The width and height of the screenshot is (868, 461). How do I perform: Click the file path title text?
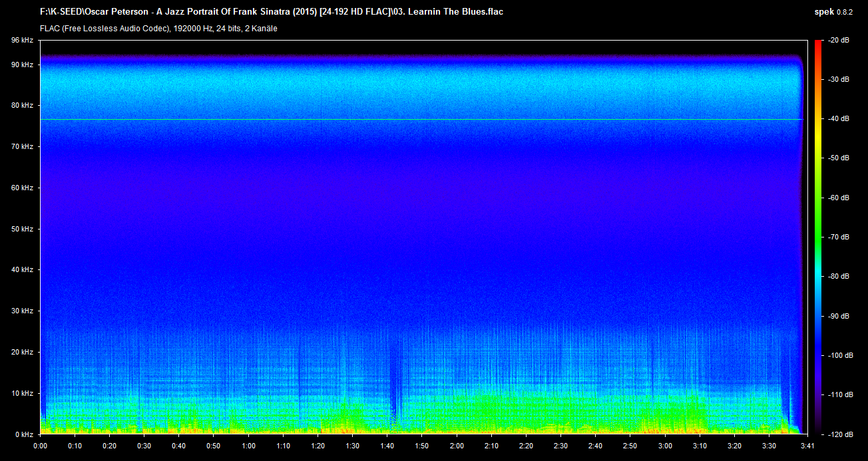[x=271, y=12]
